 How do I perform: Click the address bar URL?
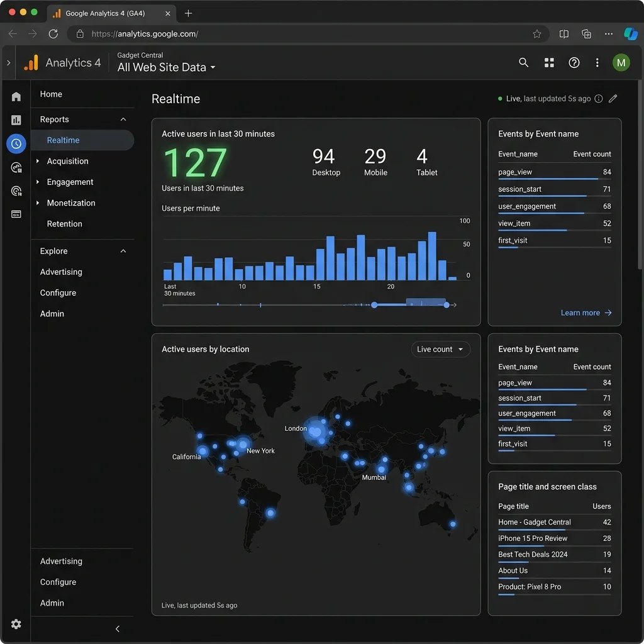145,34
